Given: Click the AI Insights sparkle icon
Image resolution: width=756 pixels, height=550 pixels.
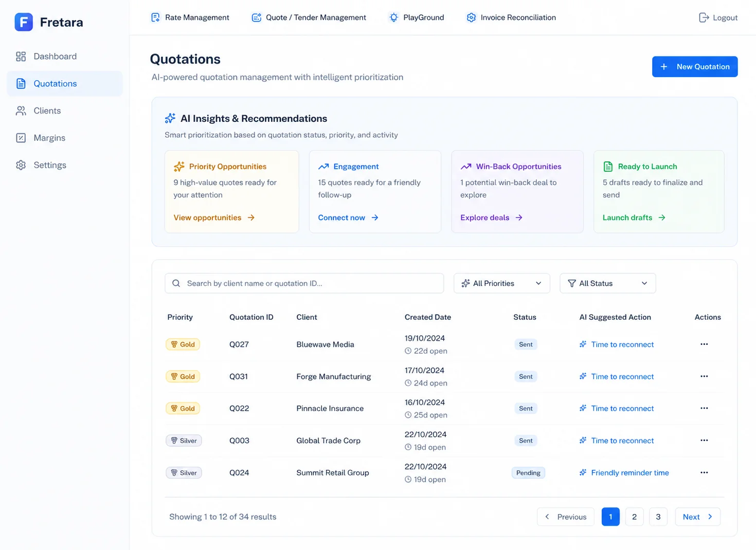Looking at the screenshot, I should pos(170,118).
